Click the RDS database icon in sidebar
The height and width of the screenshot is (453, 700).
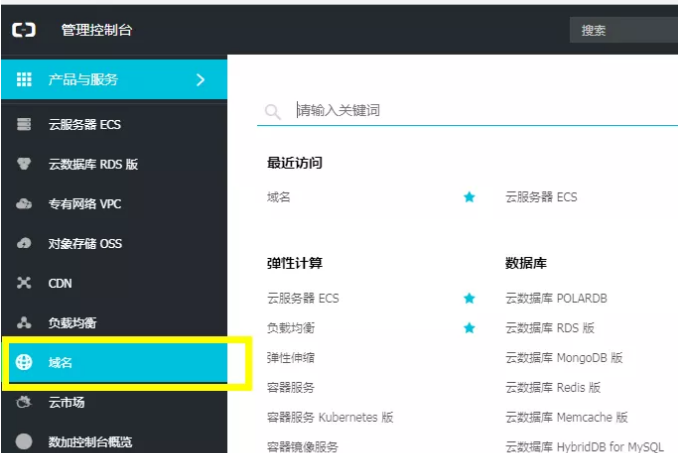pos(25,165)
